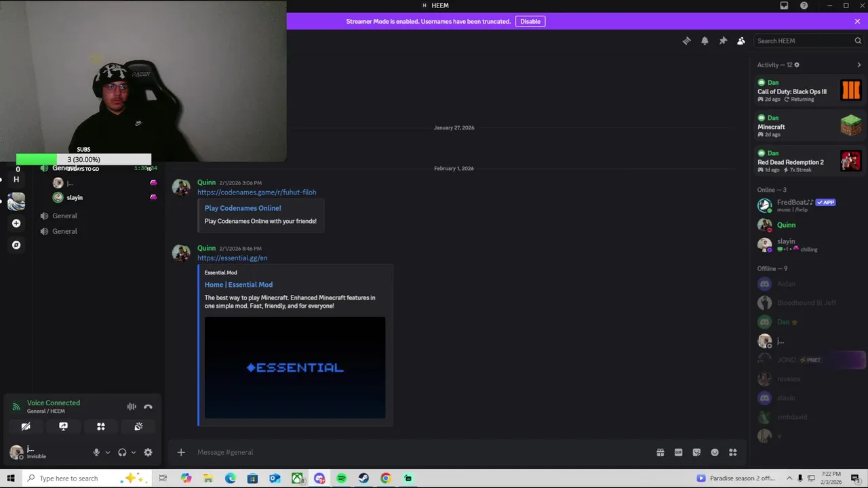Share your screen button
868x488 pixels.
63,426
